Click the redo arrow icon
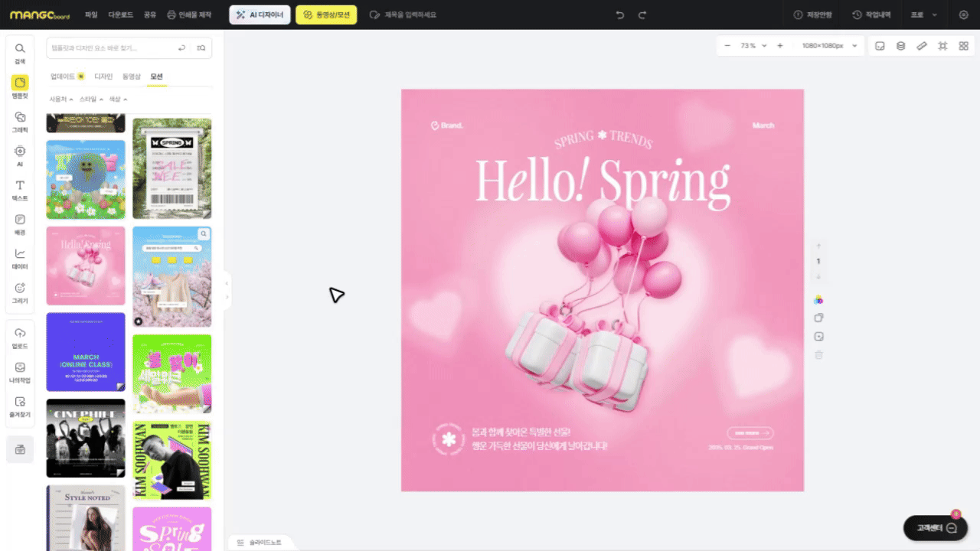This screenshot has height=551, width=980. click(642, 15)
